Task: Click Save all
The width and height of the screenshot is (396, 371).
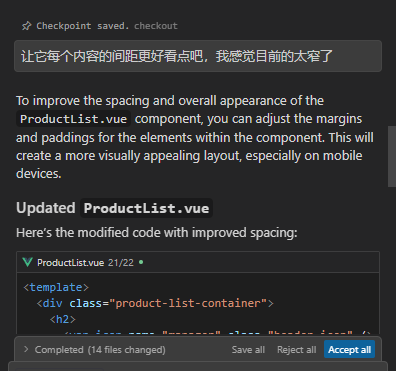Action: (x=248, y=350)
